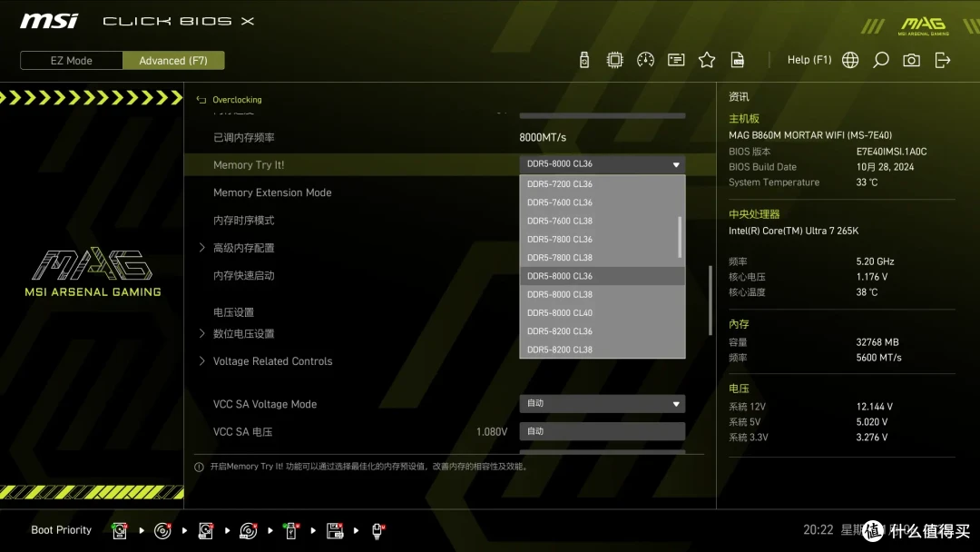The width and height of the screenshot is (980, 552).
Task: Click the MSI logo
Action: pos(49,21)
